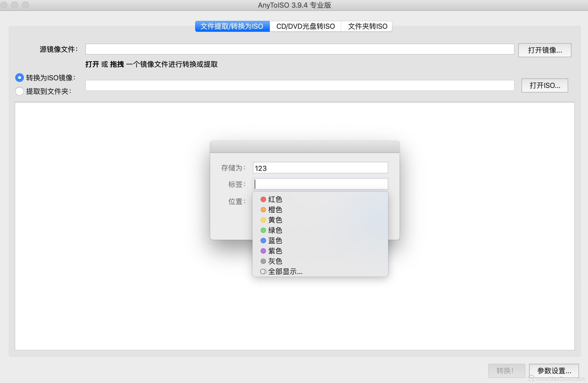Screen dimensions: 588x383
Task: Switch to the 文件提取/转换为ISO tab
Action: pyautogui.click(x=232, y=26)
